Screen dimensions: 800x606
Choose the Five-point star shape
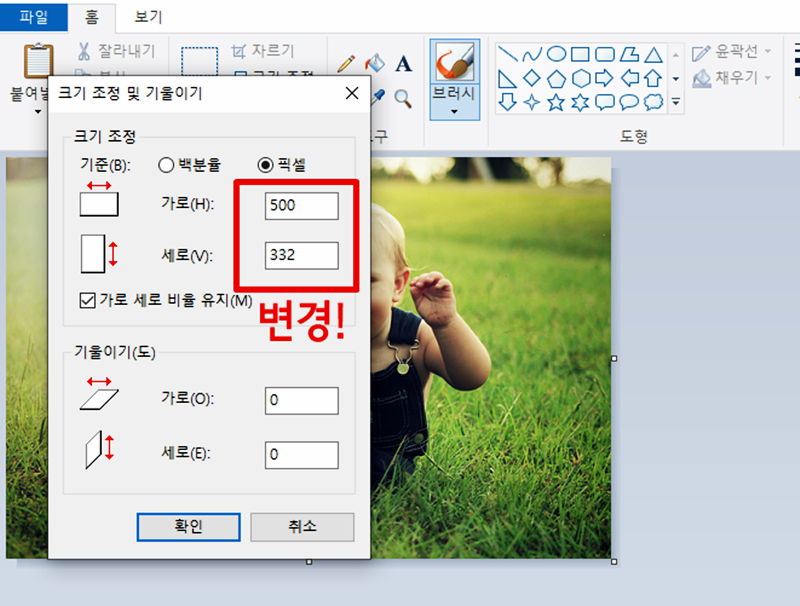(x=556, y=102)
